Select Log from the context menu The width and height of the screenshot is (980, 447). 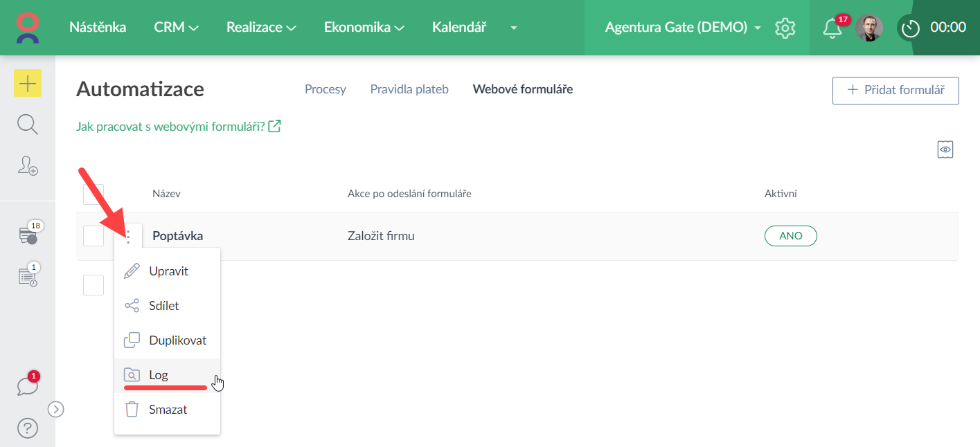click(x=159, y=375)
